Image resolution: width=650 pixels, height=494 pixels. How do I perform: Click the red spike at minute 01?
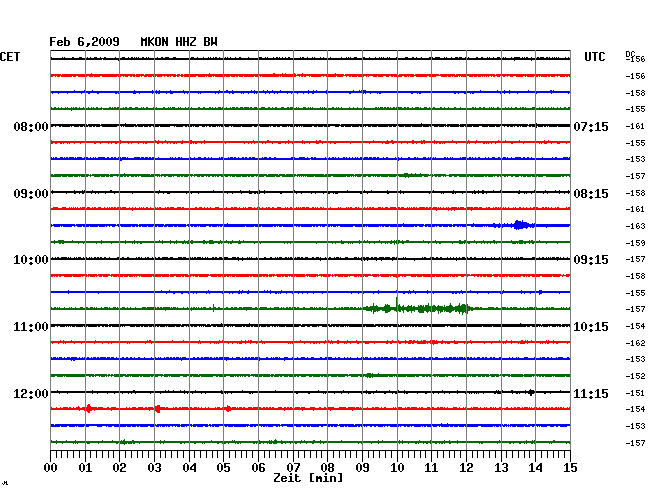coord(89,409)
